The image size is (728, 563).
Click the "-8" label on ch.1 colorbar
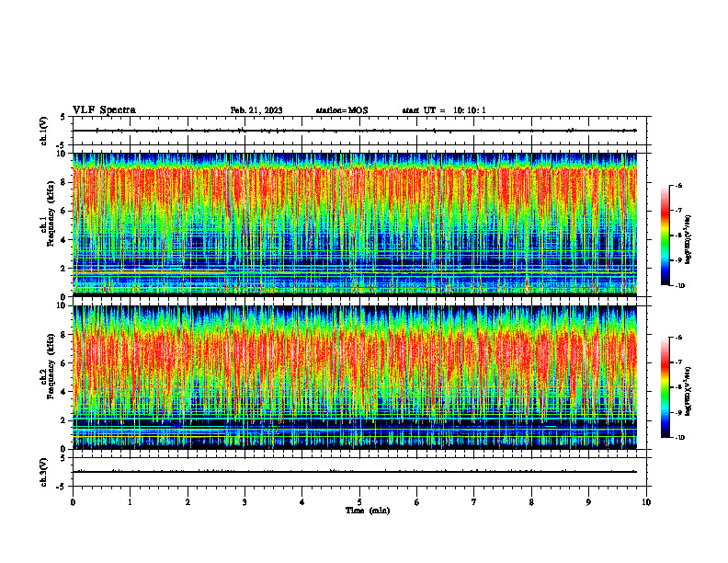click(678, 236)
